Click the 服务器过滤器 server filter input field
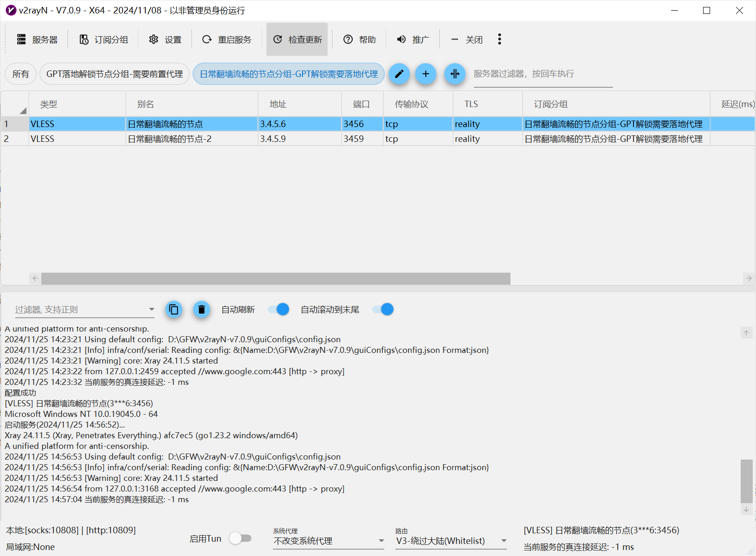The height and width of the screenshot is (556, 756). (543, 74)
